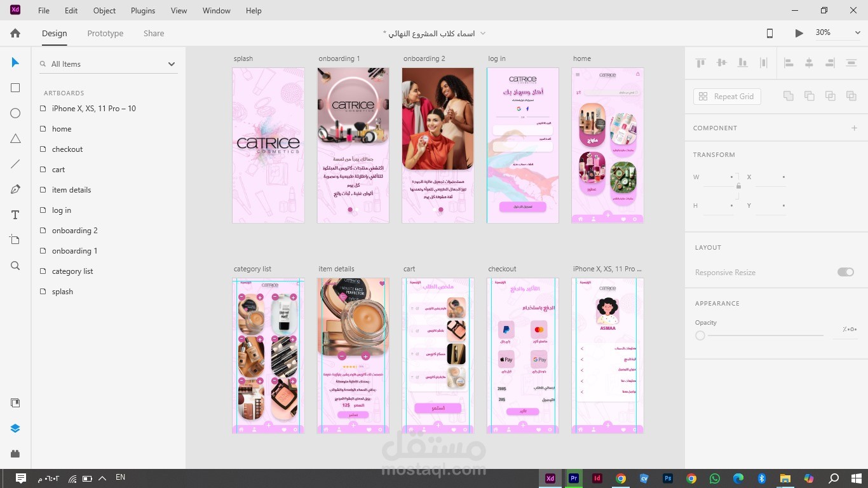Launch desktop preview with the Play button
Viewport: 868px width, 488px height.
tap(799, 33)
